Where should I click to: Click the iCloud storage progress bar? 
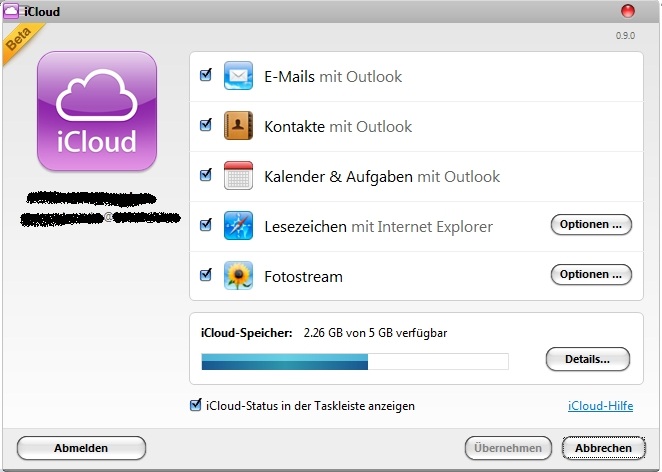(x=355, y=362)
